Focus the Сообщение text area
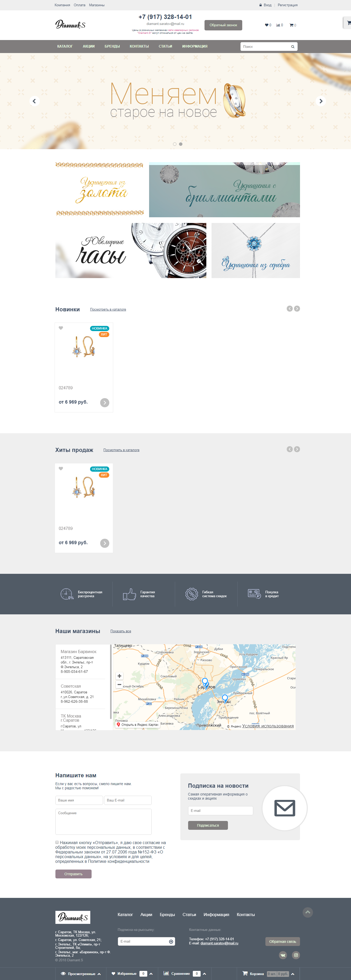Viewport: 351px width, 980px height. tap(104, 822)
